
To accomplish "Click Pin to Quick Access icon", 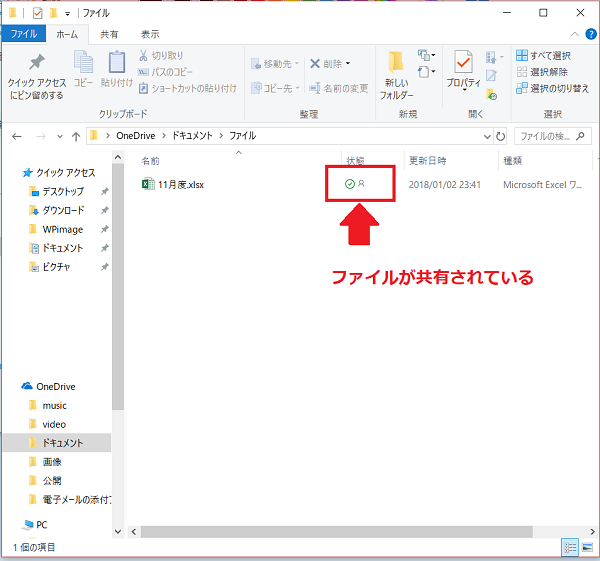I will click(37, 62).
